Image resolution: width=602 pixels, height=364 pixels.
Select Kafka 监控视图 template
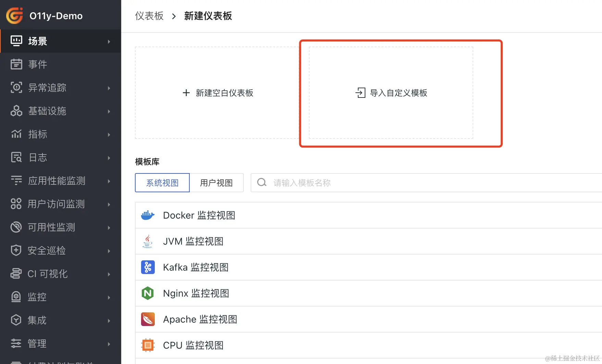pos(368,267)
